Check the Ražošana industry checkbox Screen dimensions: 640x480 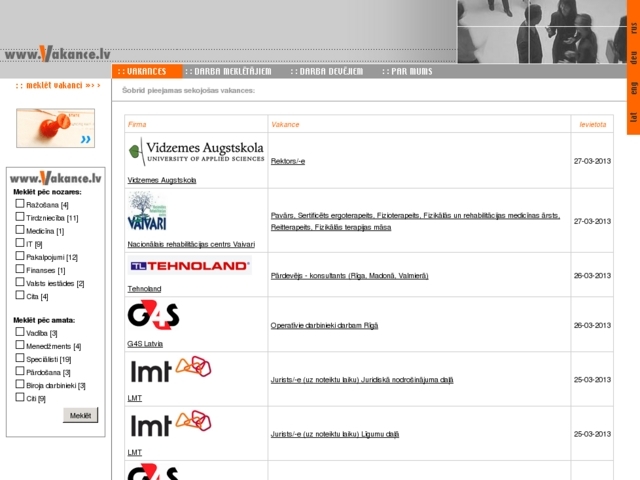click(19, 204)
